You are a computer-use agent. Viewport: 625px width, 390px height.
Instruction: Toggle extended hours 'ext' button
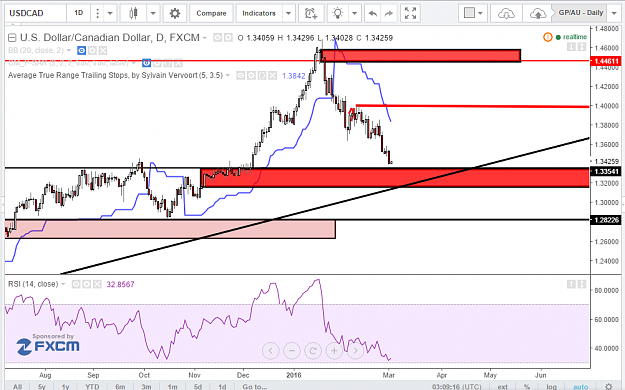503,386
